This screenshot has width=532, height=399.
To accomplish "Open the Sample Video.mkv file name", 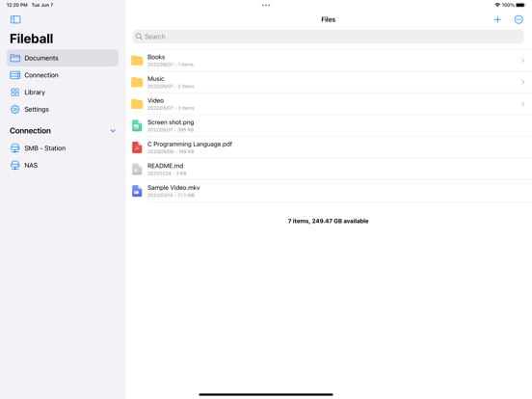I will (x=173, y=187).
